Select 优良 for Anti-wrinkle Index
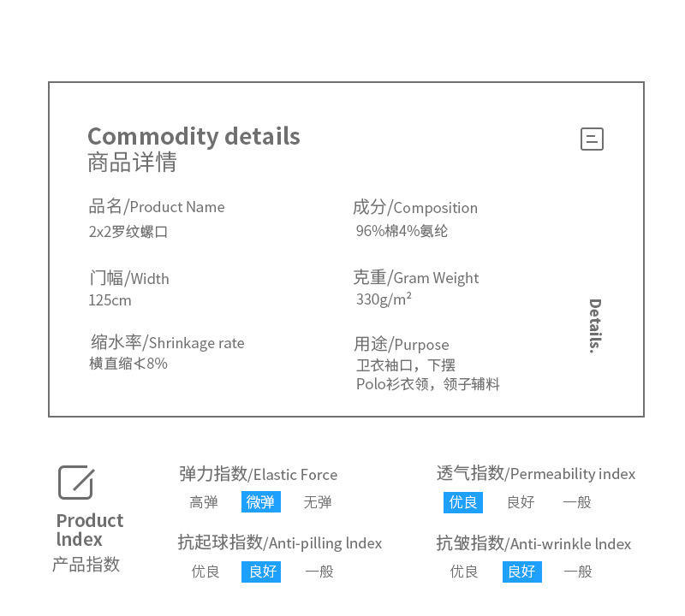The image size is (685, 616). (464, 572)
